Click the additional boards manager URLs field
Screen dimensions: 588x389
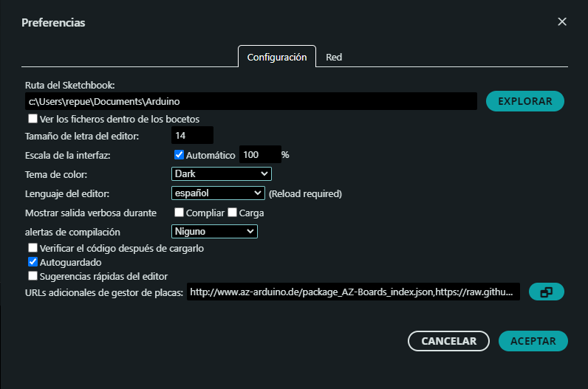pos(354,292)
